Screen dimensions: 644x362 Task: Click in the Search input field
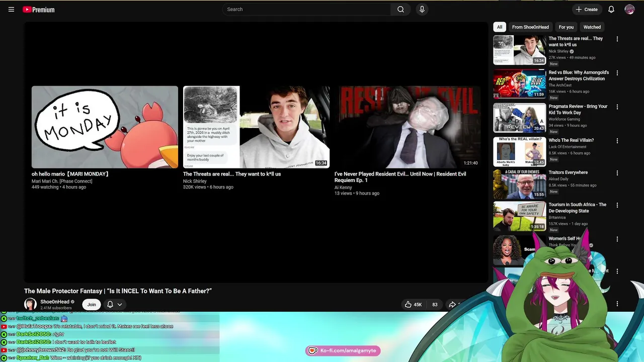306,9
